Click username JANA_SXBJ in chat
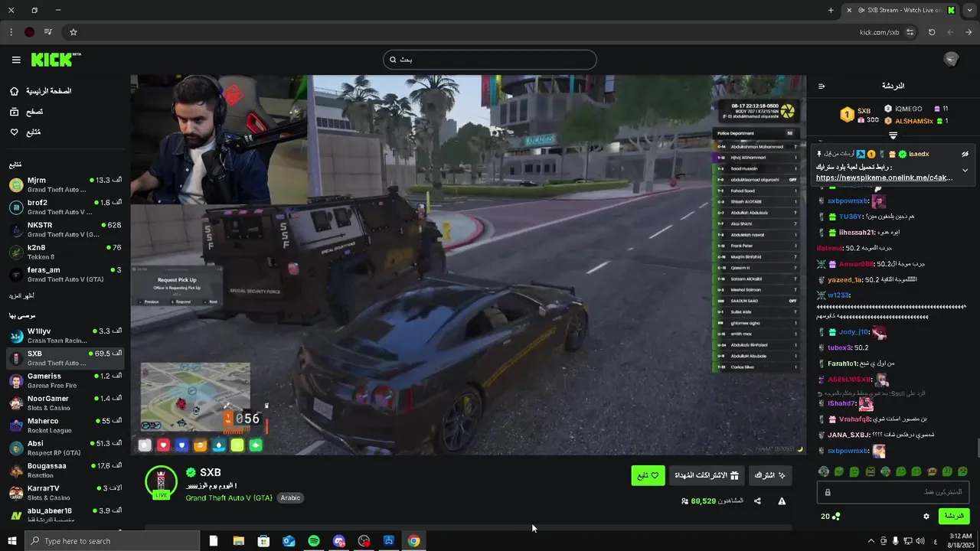This screenshot has height=551, width=980. click(x=848, y=435)
